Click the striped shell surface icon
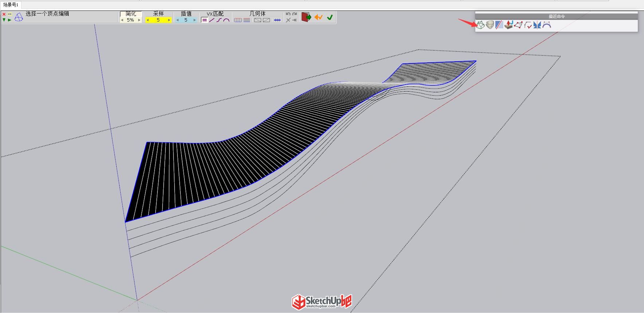 pos(490,25)
